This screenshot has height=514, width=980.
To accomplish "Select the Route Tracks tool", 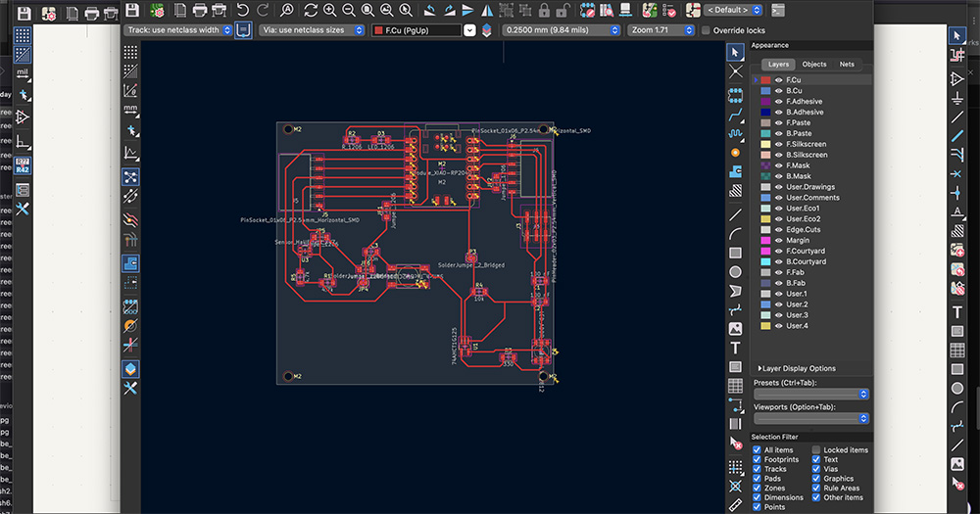I will click(736, 115).
